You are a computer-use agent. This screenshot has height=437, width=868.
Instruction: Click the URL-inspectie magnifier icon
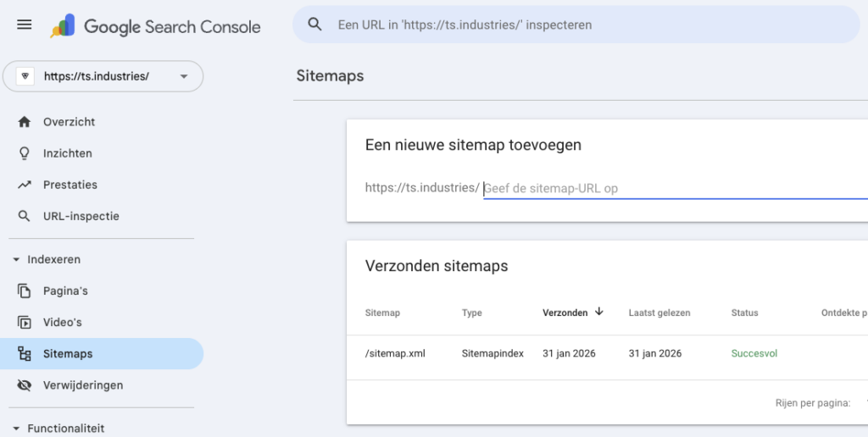pos(25,216)
